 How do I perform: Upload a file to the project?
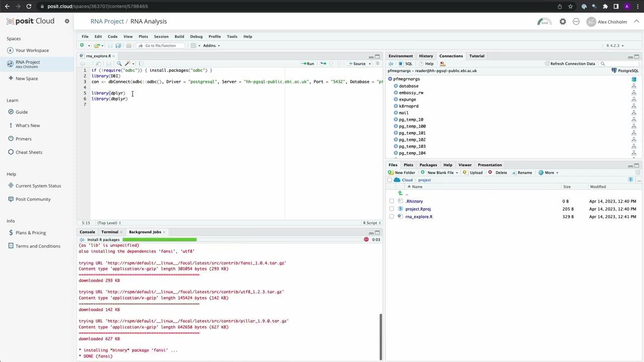(475, 172)
